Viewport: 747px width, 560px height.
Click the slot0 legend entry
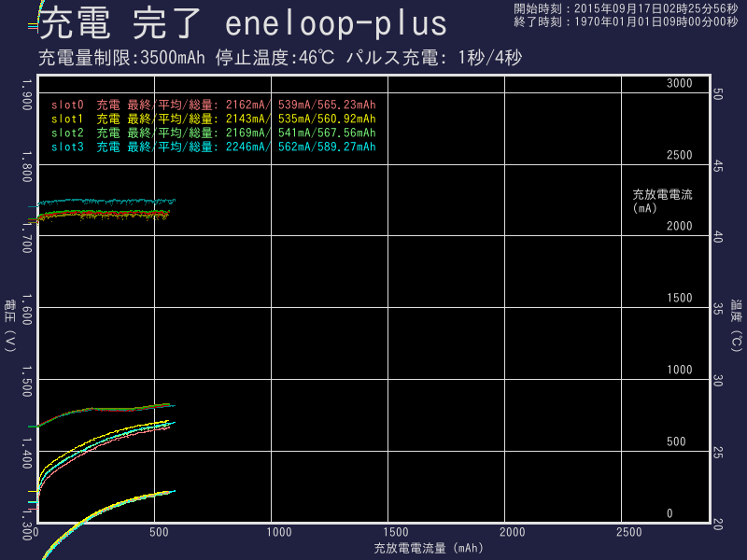[213, 105]
